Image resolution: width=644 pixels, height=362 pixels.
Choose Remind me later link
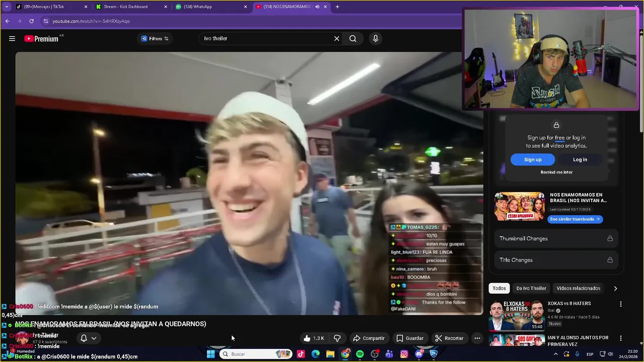click(556, 172)
